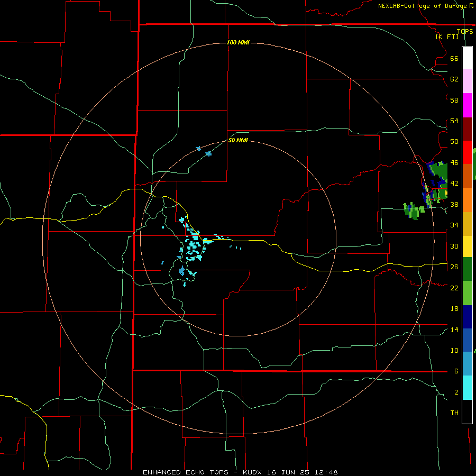Pick the magenta band on the color scale

(467, 105)
